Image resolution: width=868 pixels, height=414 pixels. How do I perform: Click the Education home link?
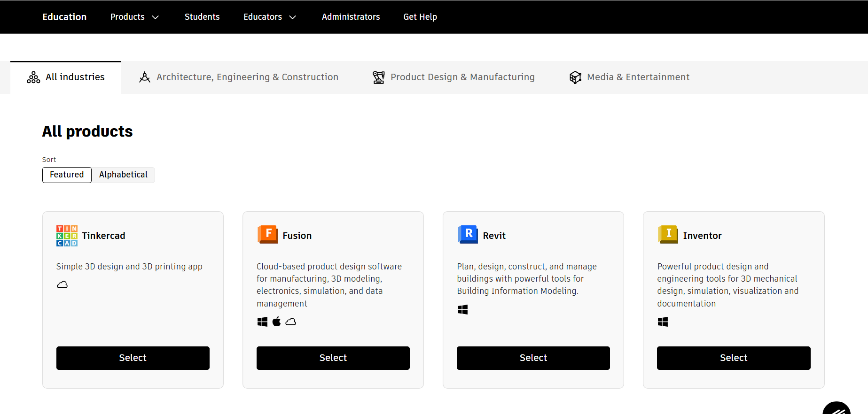[64, 17]
